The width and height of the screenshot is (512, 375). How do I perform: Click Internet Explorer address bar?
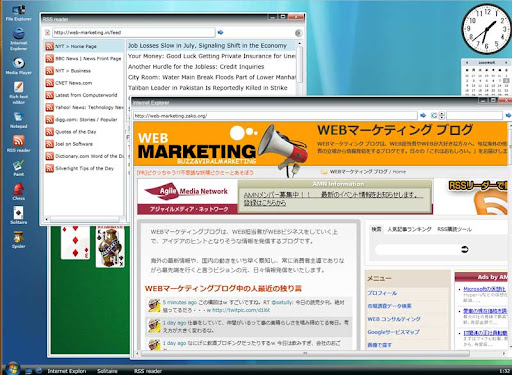[x=275, y=116]
